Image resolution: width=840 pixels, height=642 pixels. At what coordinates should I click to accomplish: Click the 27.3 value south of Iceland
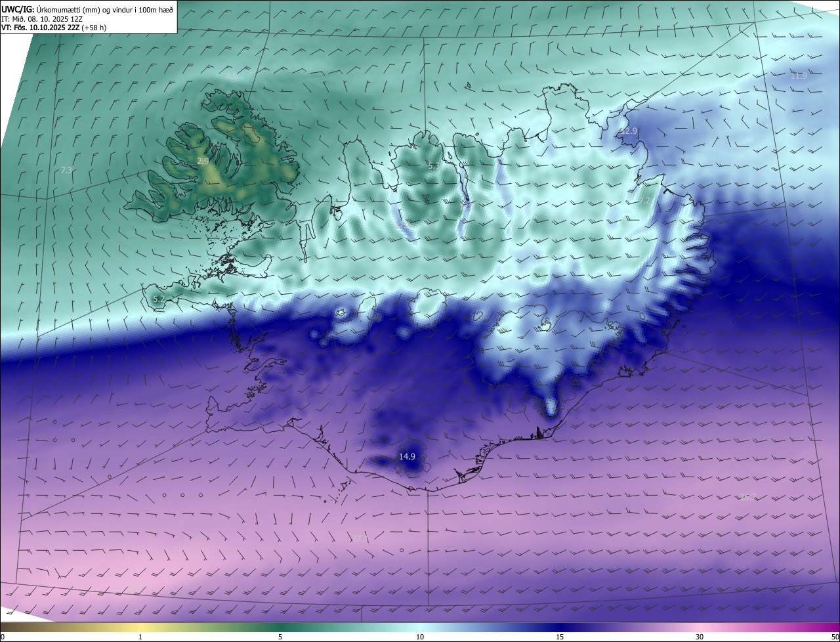(x=360, y=539)
